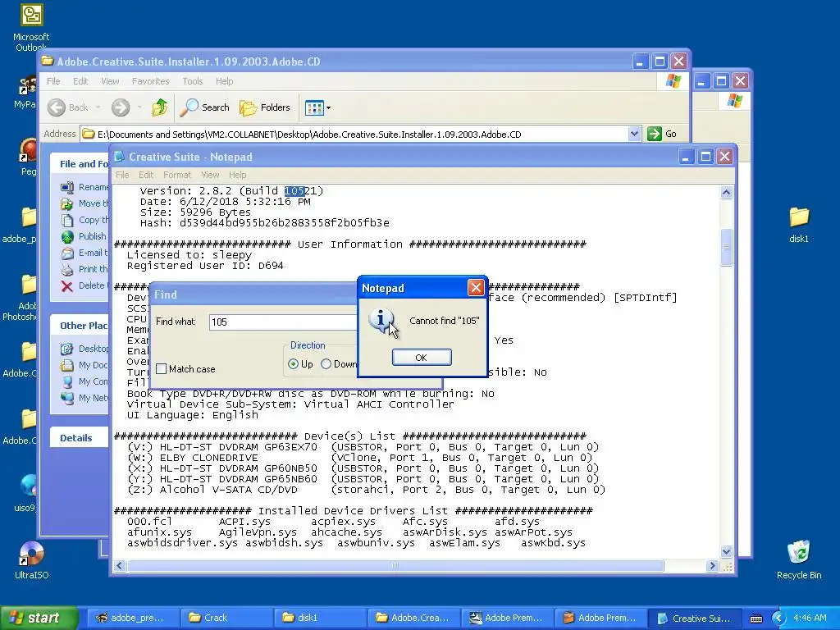Screen dimensions: 840x630
Task: Click the Publish folder globe icon
Action: point(67,236)
